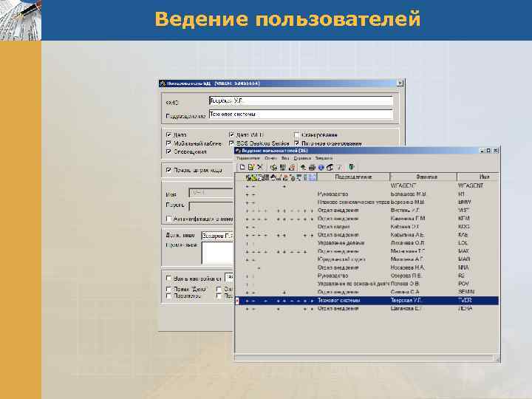
Task: Sort by the Подразделение column header
Action: coord(353,177)
